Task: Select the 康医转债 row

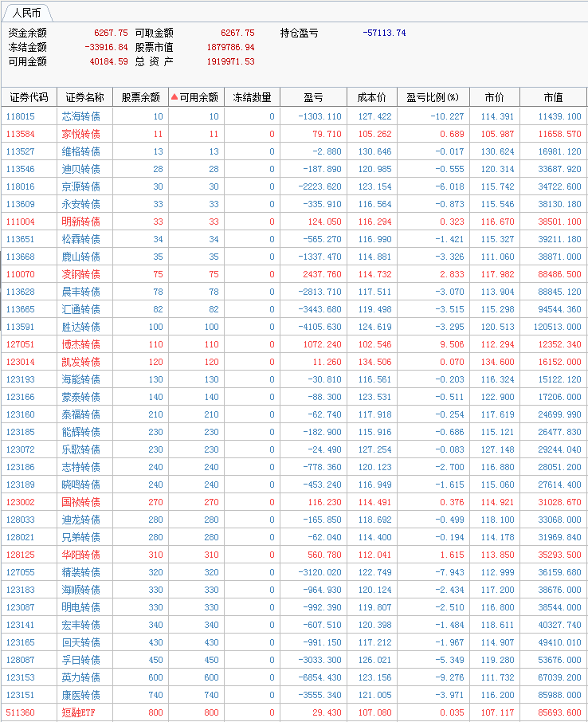Action: (x=294, y=695)
